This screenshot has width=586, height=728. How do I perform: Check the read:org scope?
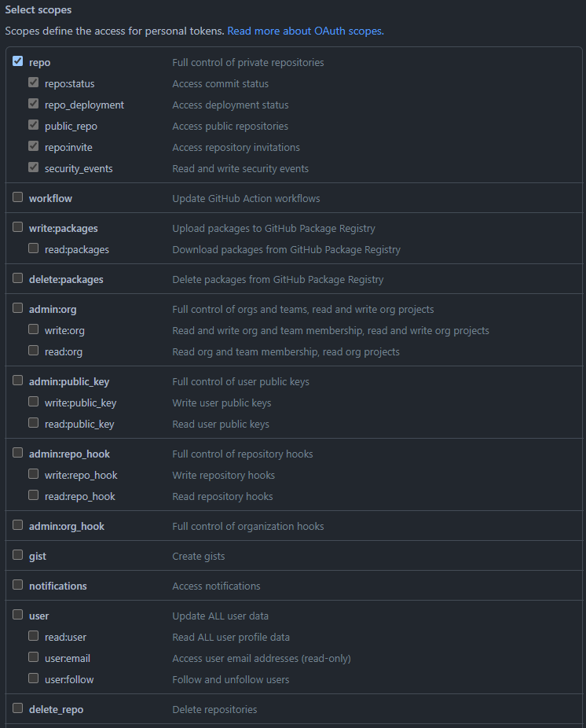tap(34, 351)
